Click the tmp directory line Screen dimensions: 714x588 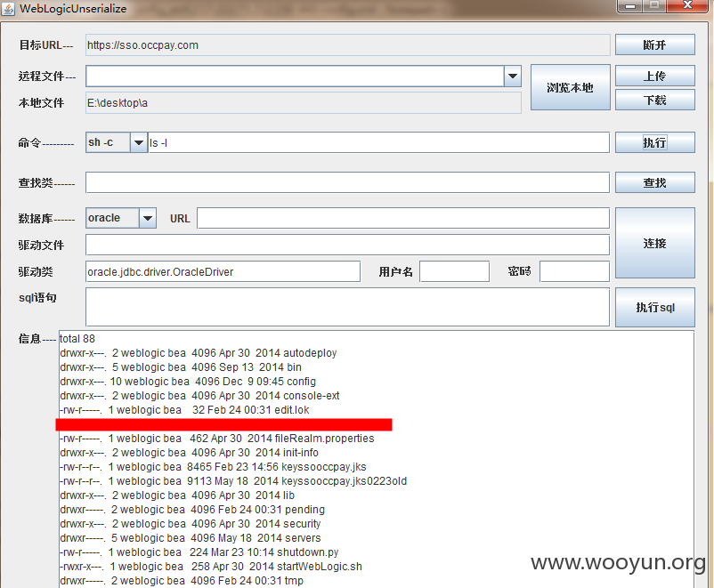click(182, 580)
